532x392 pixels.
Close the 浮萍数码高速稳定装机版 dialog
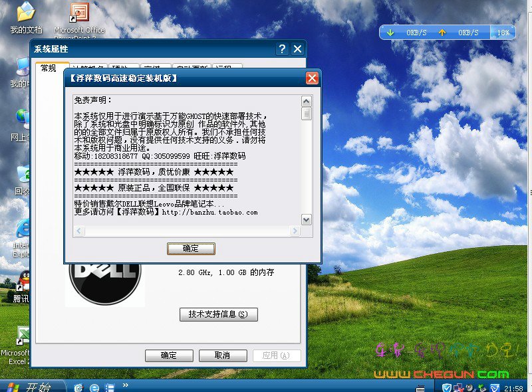point(312,78)
